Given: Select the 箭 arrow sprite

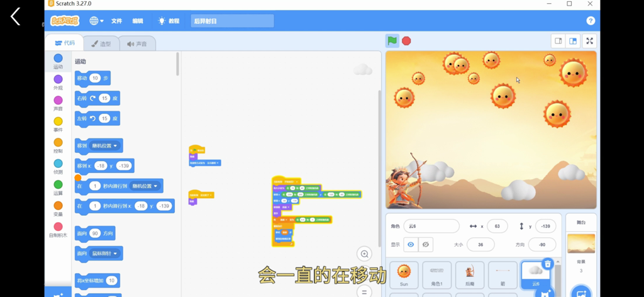Looking at the screenshot, I should (x=502, y=275).
